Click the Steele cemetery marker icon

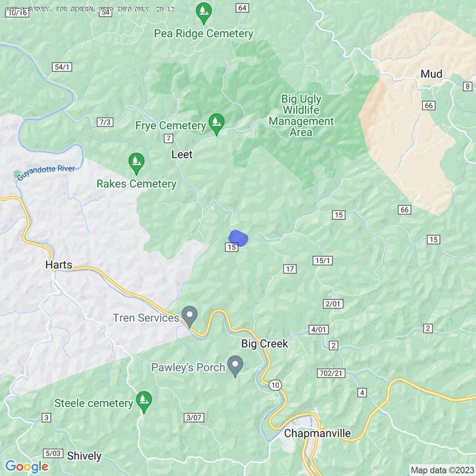tap(144, 402)
